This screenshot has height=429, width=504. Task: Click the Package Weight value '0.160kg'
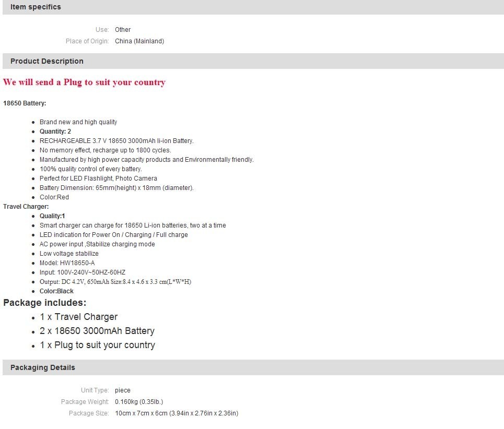(139, 402)
